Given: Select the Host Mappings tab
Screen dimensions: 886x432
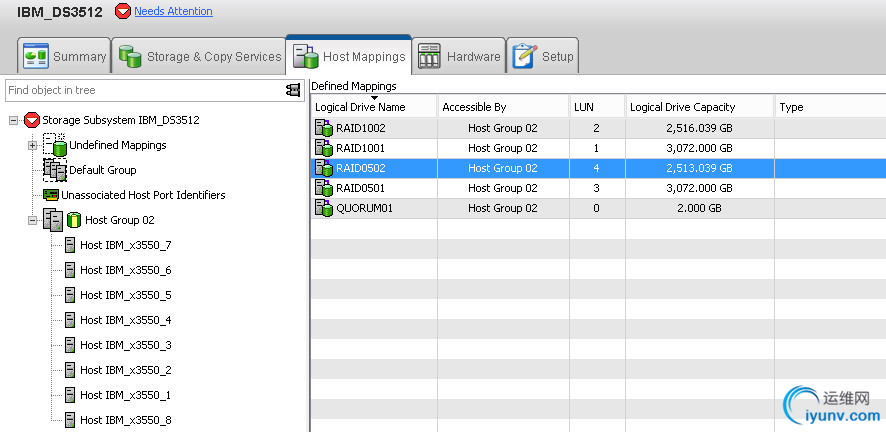Looking at the screenshot, I should 349,56.
